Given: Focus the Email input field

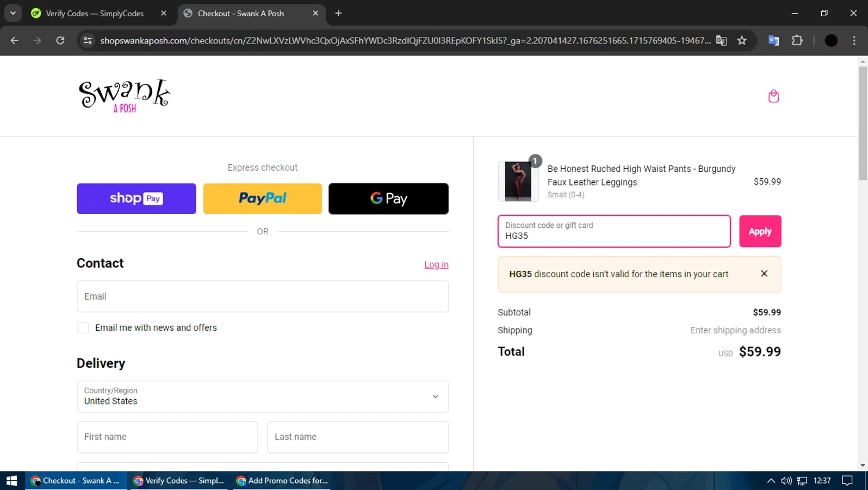Looking at the screenshot, I should pyautogui.click(x=263, y=296).
